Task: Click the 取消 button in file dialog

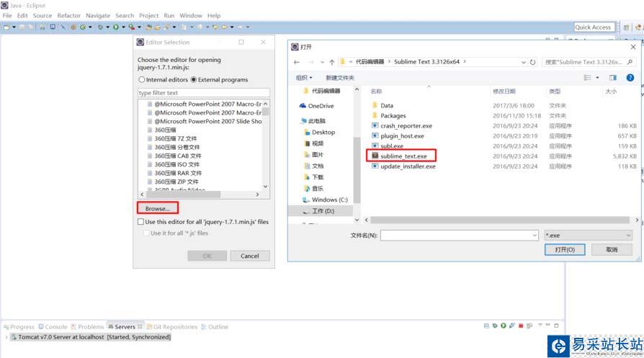Action: [x=612, y=250]
